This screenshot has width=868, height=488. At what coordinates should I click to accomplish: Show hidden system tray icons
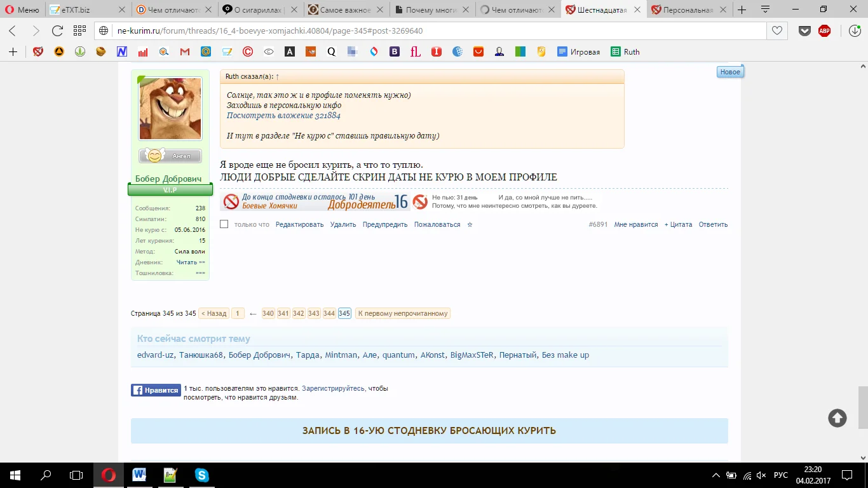click(716, 475)
